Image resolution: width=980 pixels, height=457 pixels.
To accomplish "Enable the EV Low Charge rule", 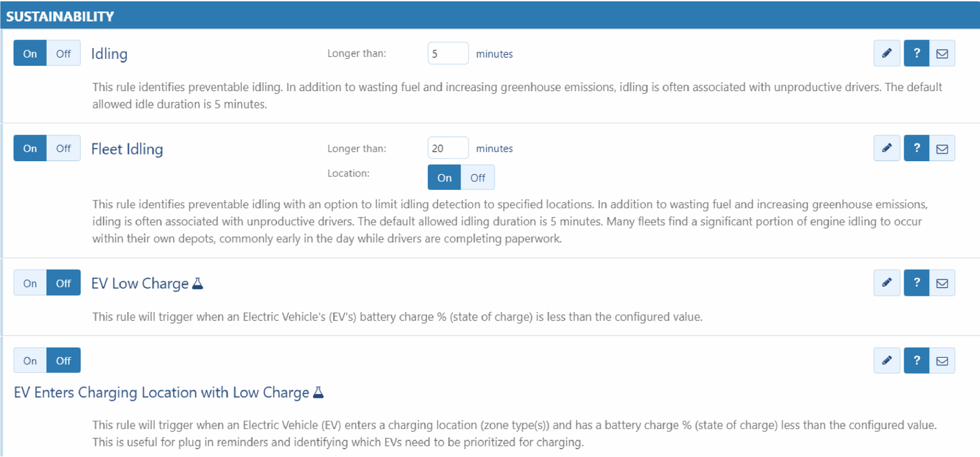I will [x=30, y=283].
